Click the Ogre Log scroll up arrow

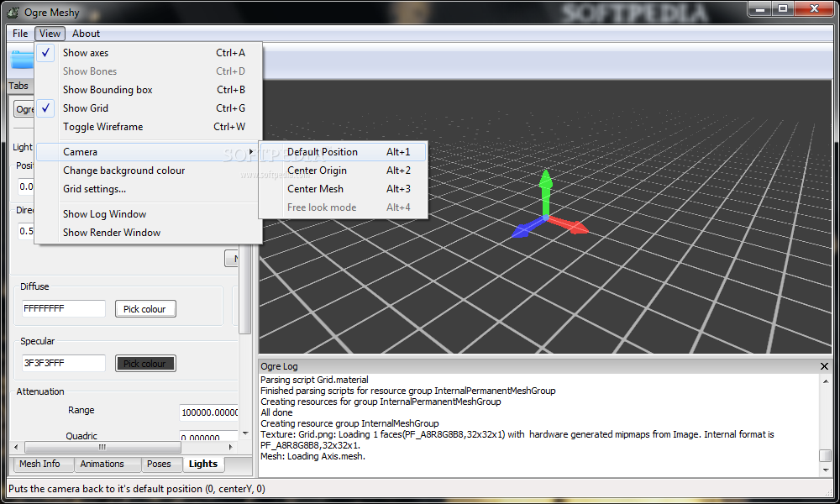click(826, 381)
